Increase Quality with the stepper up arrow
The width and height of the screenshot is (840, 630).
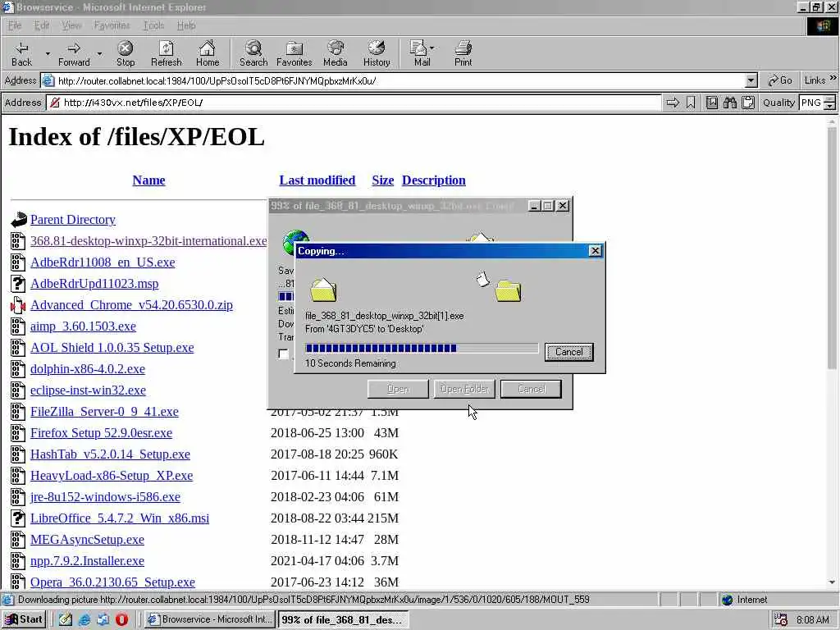click(x=830, y=99)
